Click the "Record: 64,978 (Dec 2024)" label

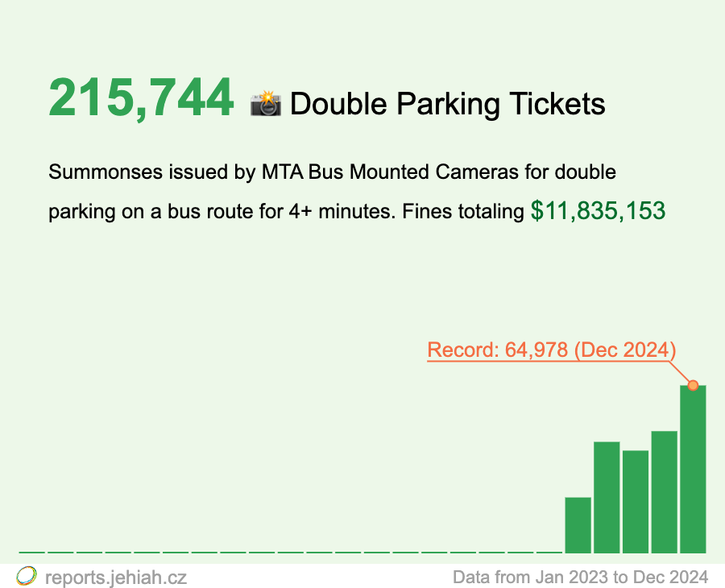pyautogui.click(x=551, y=350)
